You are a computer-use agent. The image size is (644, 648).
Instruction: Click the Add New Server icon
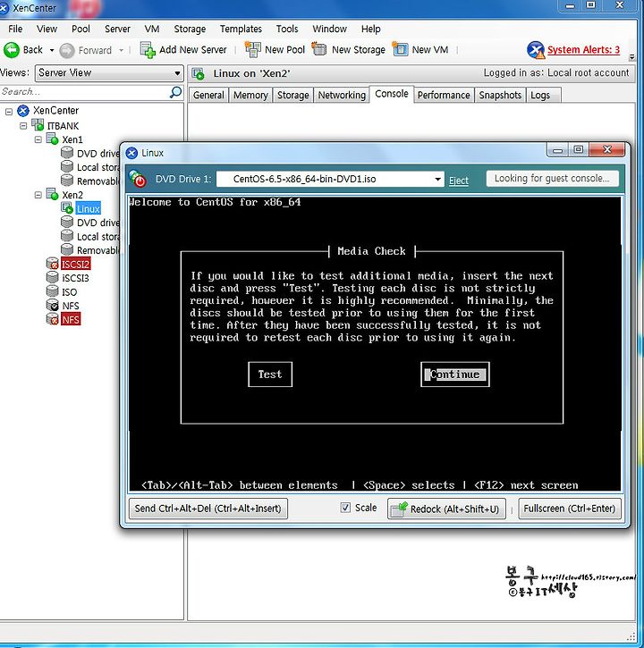(x=148, y=50)
